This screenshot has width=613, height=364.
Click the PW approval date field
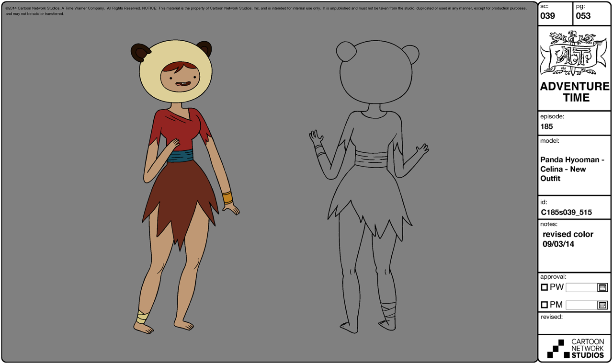tap(581, 287)
